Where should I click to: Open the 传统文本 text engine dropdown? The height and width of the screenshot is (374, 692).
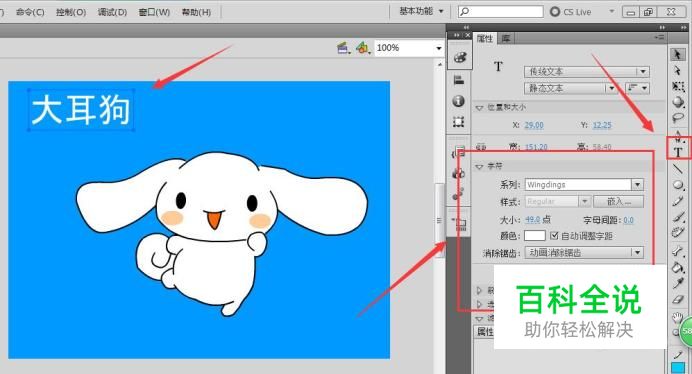click(x=587, y=72)
